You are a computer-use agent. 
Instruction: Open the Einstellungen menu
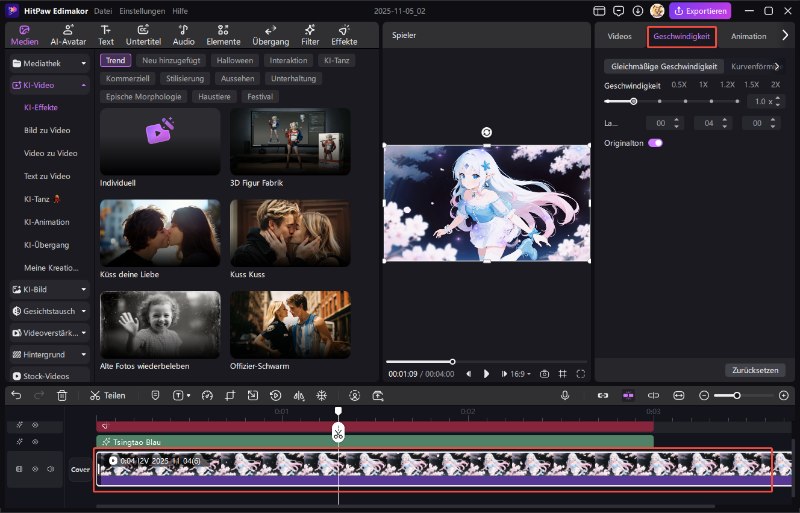pos(142,11)
